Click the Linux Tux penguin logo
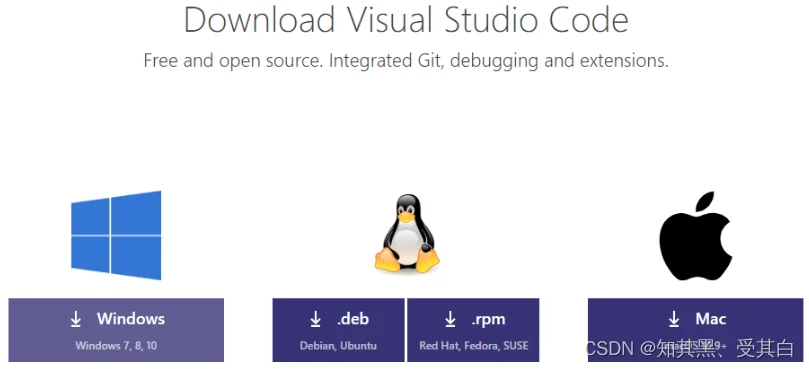Screen dimensions: 809x369 click(407, 233)
